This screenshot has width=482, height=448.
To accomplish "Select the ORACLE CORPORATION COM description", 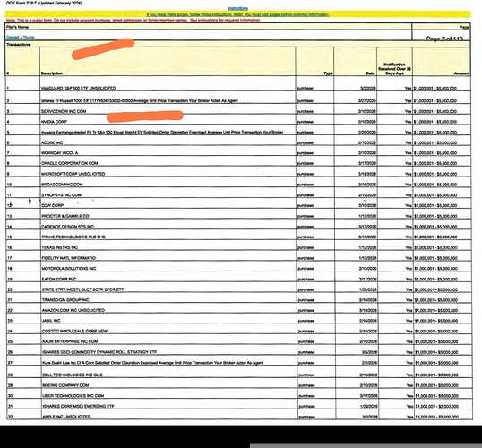I will click(x=70, y=163).
